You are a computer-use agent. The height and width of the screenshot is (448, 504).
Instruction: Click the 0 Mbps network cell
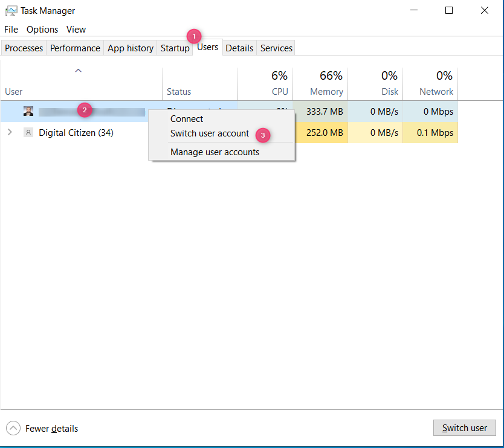point(430,112)
